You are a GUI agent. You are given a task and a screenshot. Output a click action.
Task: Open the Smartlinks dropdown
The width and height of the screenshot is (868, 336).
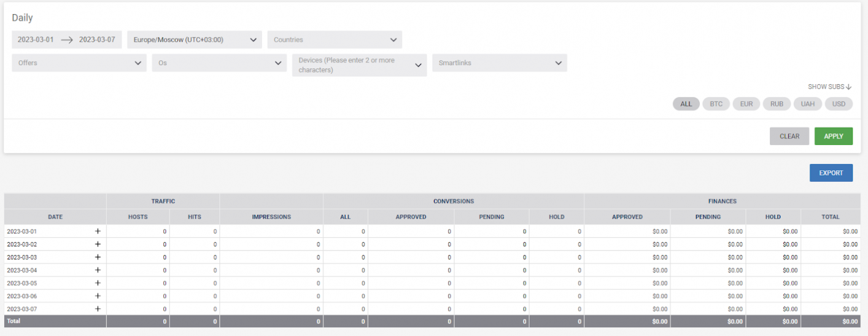point(500,63)
